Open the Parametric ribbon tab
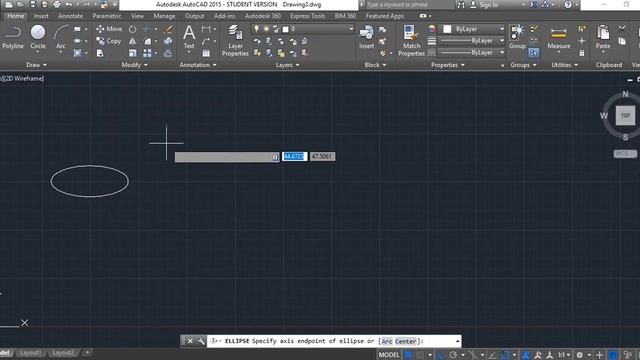The width and height of the screenshot is (640, 360). click(107, 16)
